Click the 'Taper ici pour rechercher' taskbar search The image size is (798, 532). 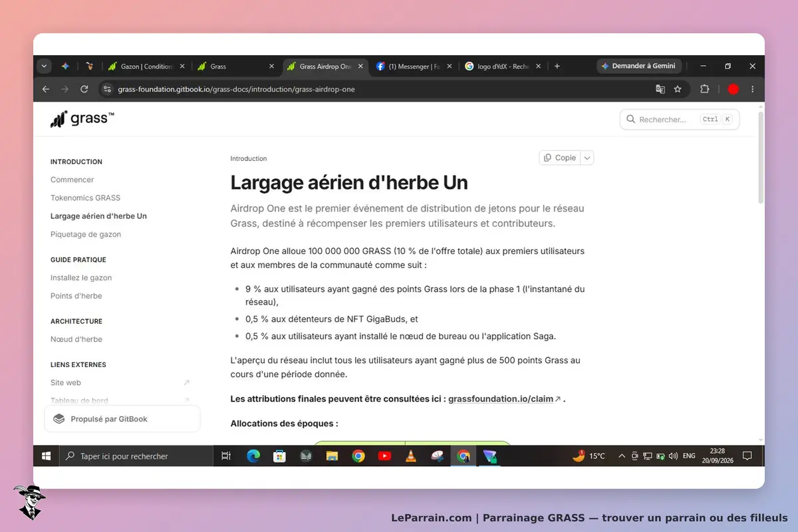tap(136, 456)
